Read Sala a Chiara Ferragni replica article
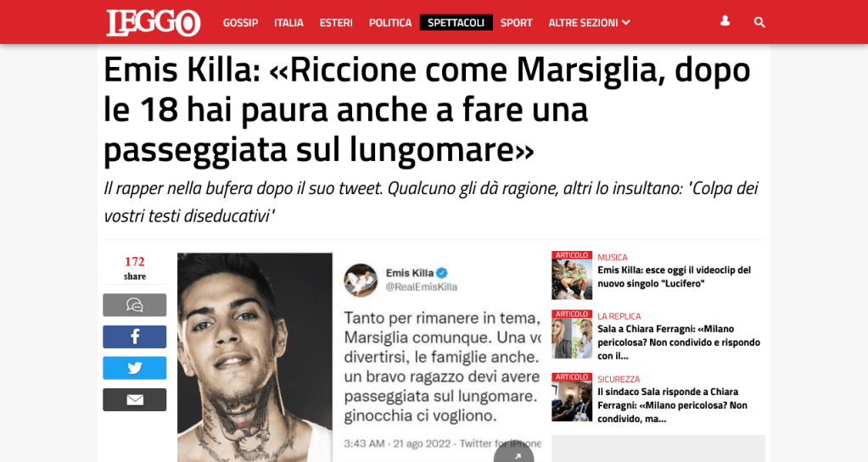868x462 pixels. 679,342
